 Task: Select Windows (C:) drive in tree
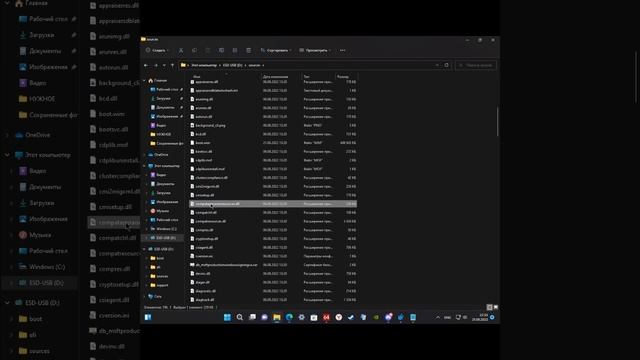click(163, 229)
